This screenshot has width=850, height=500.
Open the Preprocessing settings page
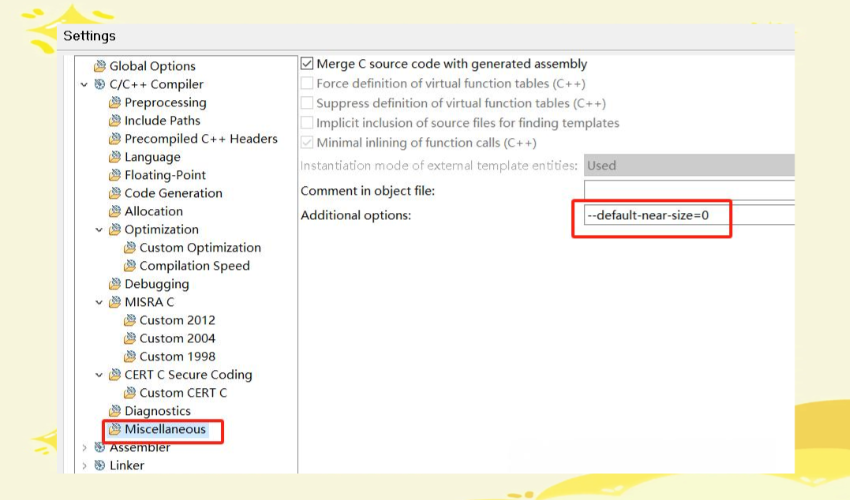pos(165,102)
